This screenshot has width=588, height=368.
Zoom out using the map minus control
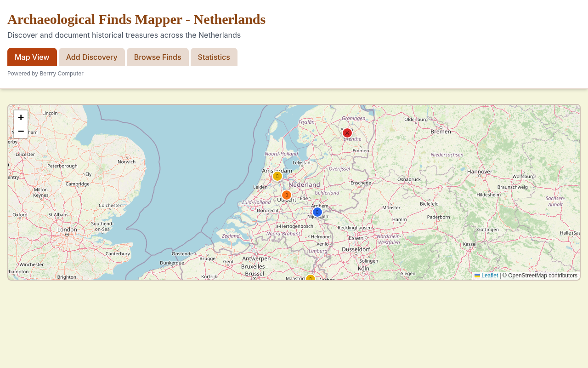coord(20,131)
